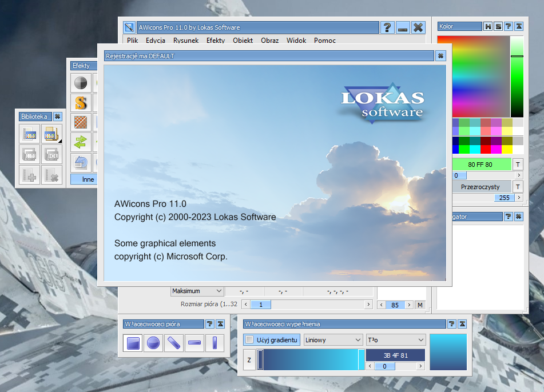Click the 80 FF 80 color value field
The height and width of the screenshot is (392, 544).
(482, 165)
